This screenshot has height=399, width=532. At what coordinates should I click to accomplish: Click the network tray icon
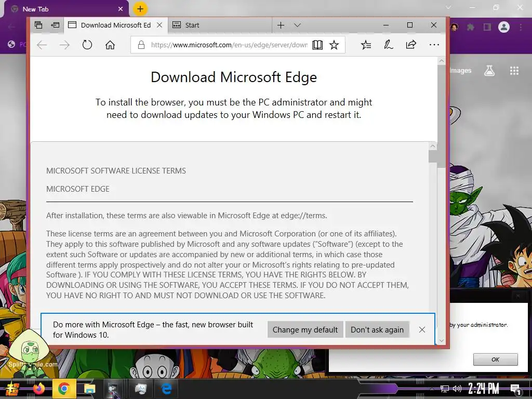[x=445, y=389]
